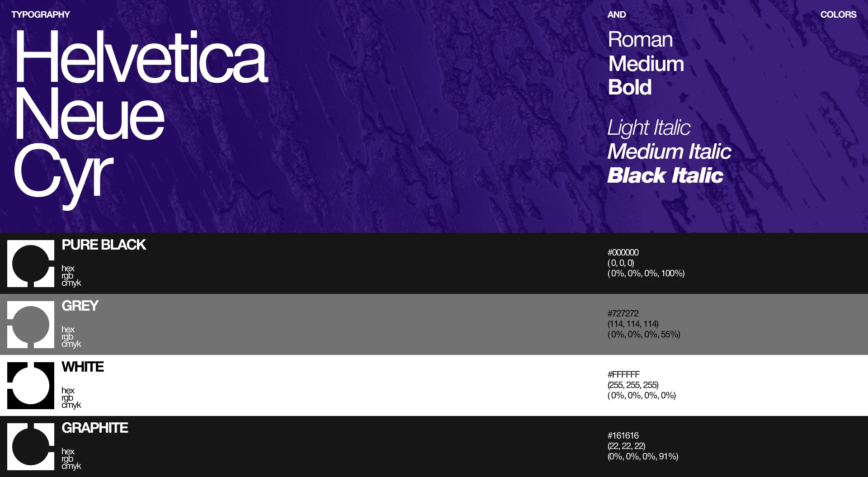The height and width of the screenshot is (477, 868).
Task: Click the (255, 255, 255) RGB value
Action: coord(633,385)
